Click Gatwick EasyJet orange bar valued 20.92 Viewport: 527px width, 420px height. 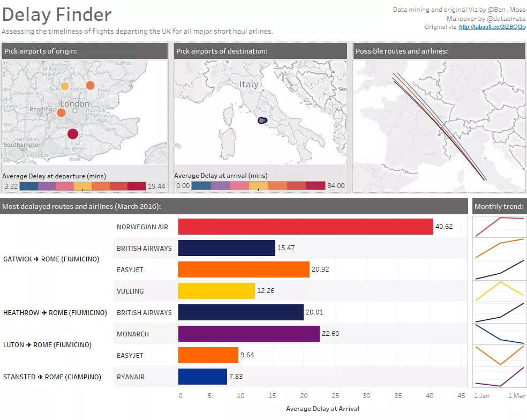coord(244,269)
